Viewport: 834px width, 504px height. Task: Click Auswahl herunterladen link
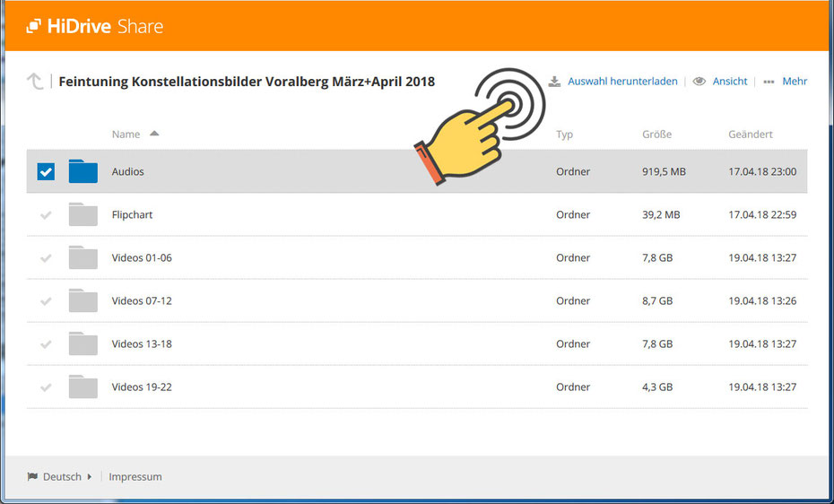click(623, 82)
